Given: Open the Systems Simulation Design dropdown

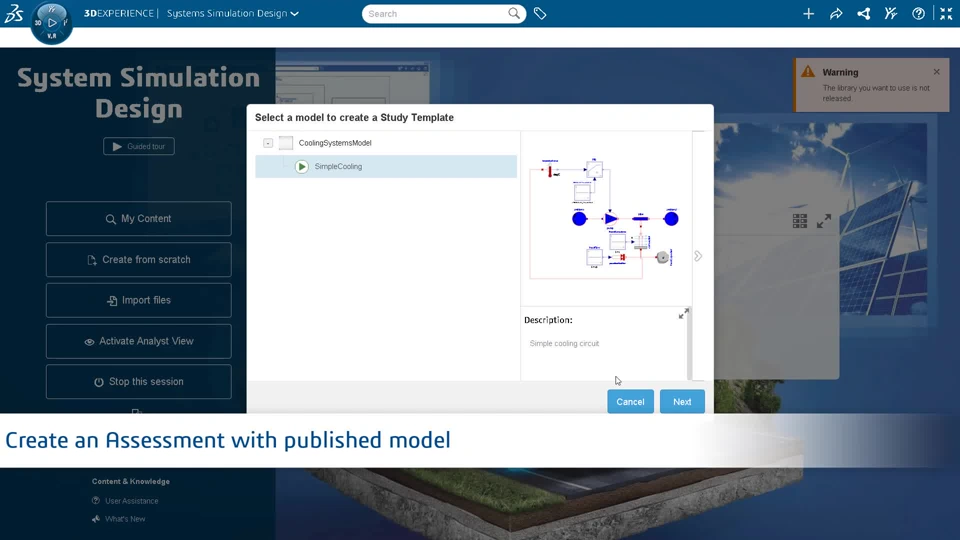Looking at the screenshot, I should point(233,13).
